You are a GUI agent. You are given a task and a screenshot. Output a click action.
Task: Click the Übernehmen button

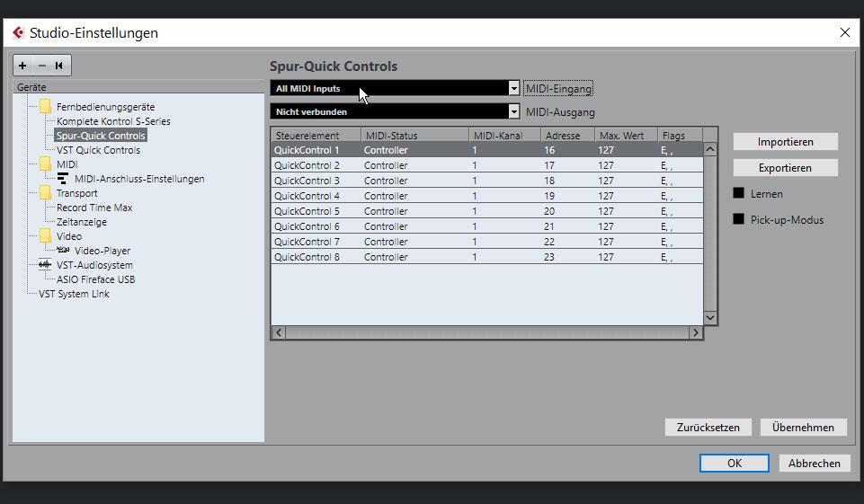tap(803, 428)
